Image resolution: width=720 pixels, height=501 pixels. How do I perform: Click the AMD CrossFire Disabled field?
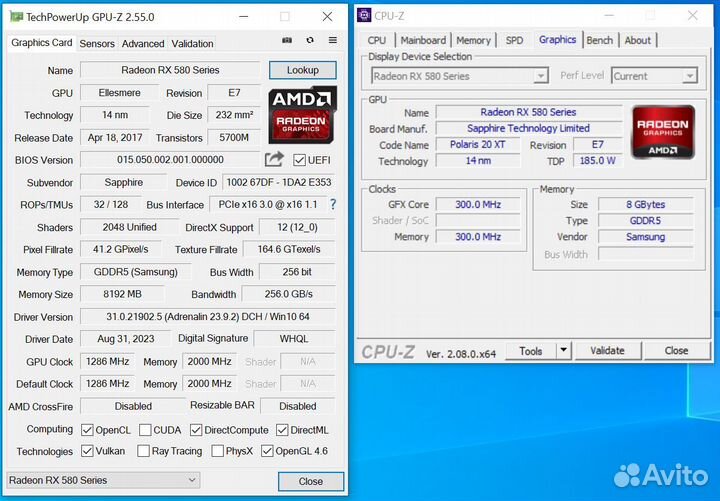point(133,406)
